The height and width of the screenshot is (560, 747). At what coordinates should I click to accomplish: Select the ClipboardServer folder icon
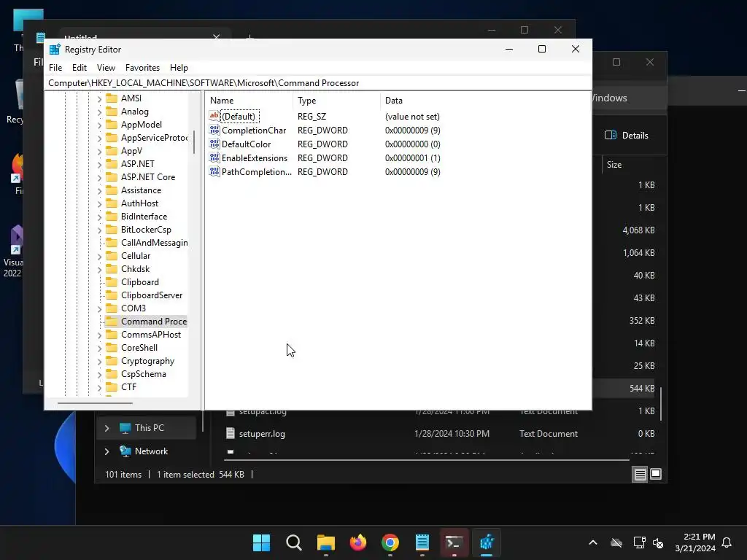coord(112,295)
